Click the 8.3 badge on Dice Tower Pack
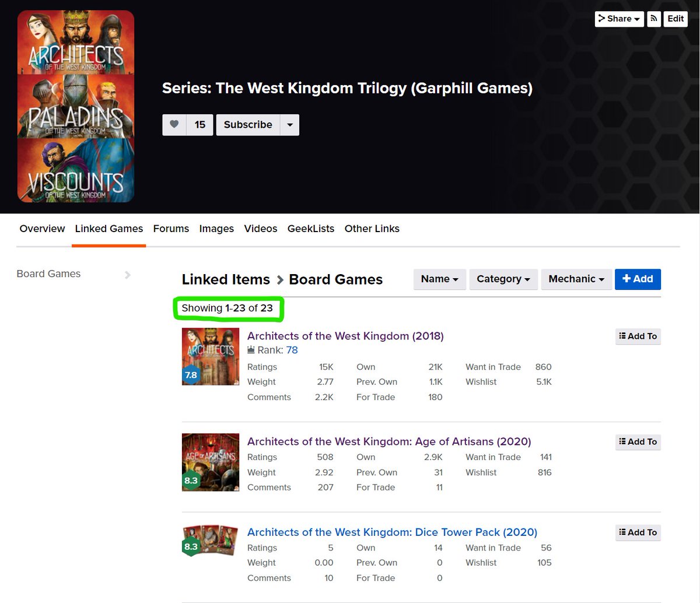The image size is (700, 603). [191, 546]
